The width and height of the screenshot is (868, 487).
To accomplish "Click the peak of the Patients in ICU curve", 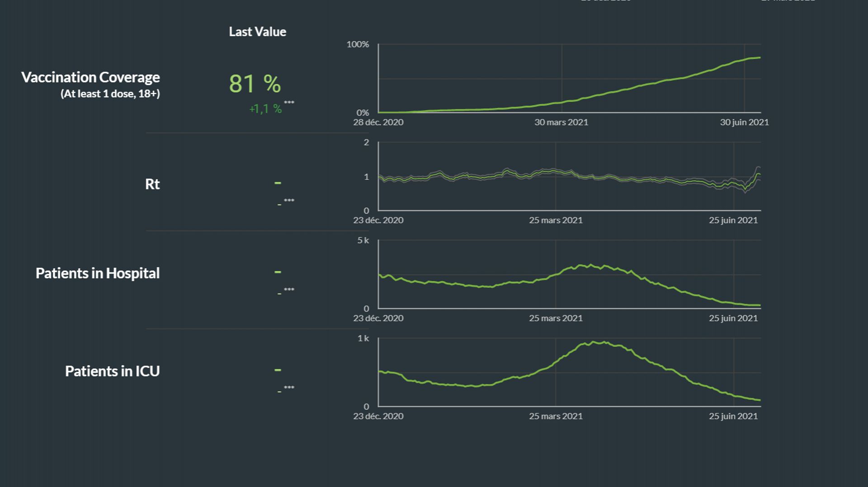I will [593, 342].
